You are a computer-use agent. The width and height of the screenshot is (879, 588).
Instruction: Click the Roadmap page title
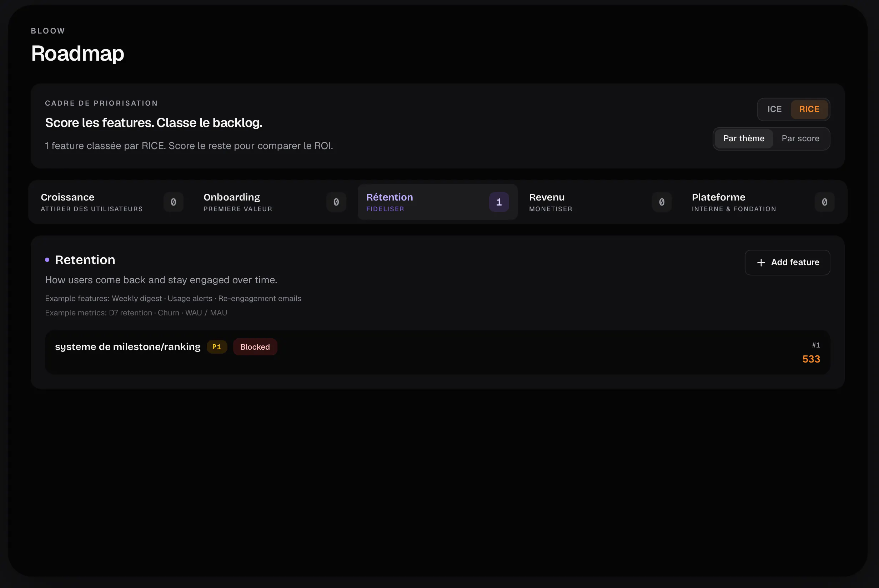(78, 53)
